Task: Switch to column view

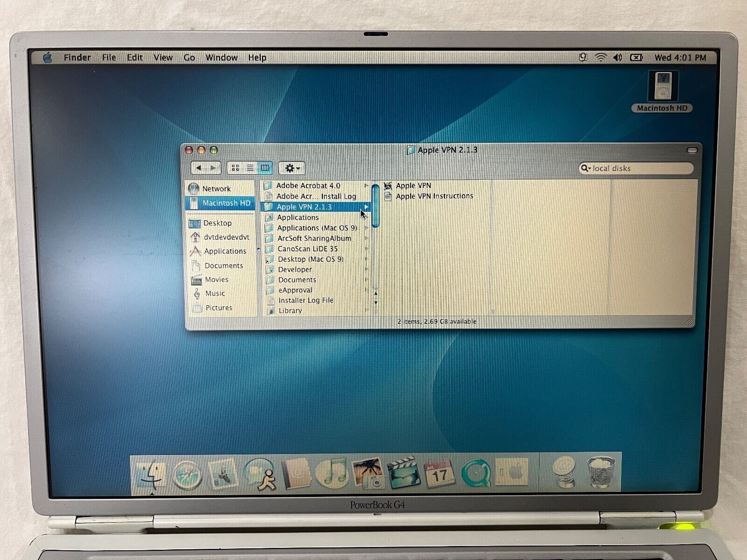Action: pyautogui.click(x=265, y=168)
